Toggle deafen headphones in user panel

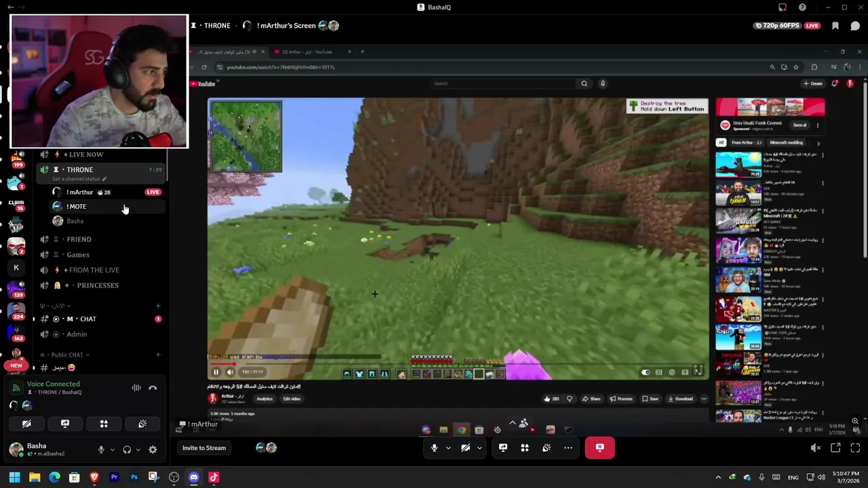click(x=127, y=449)
